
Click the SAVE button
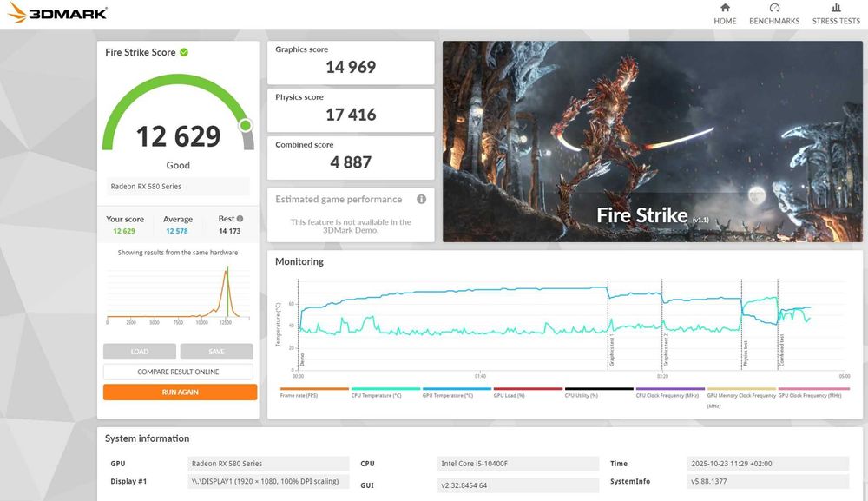click(216, 352)
